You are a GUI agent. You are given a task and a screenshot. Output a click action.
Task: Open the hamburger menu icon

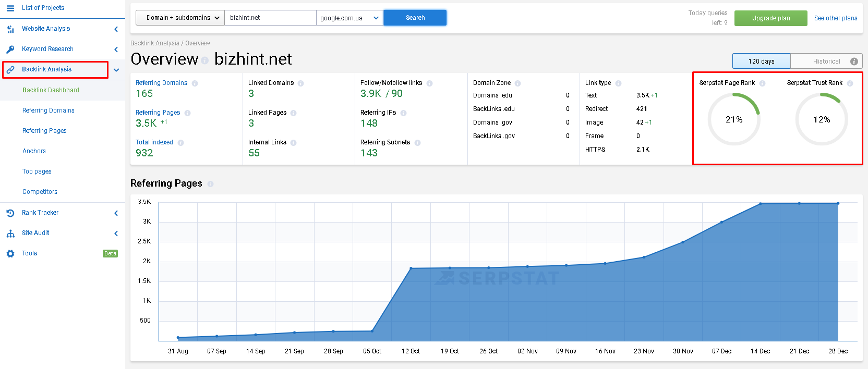pyautogui.click(x=10, y=8)
